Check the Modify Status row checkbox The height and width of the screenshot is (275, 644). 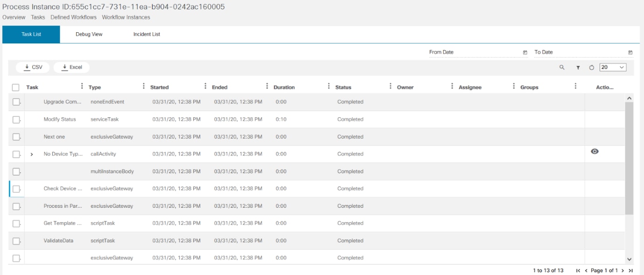click(x=16, y=120)
